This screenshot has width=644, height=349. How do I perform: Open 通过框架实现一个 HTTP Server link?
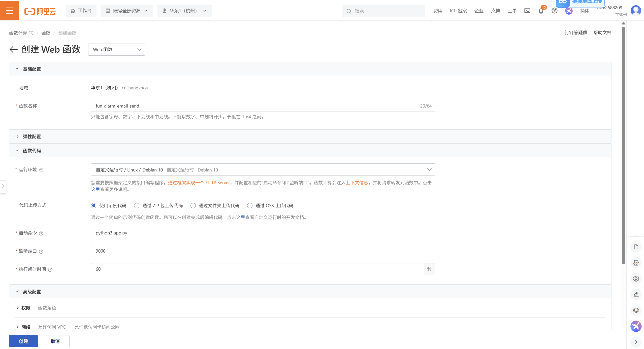tap(199, 183)
